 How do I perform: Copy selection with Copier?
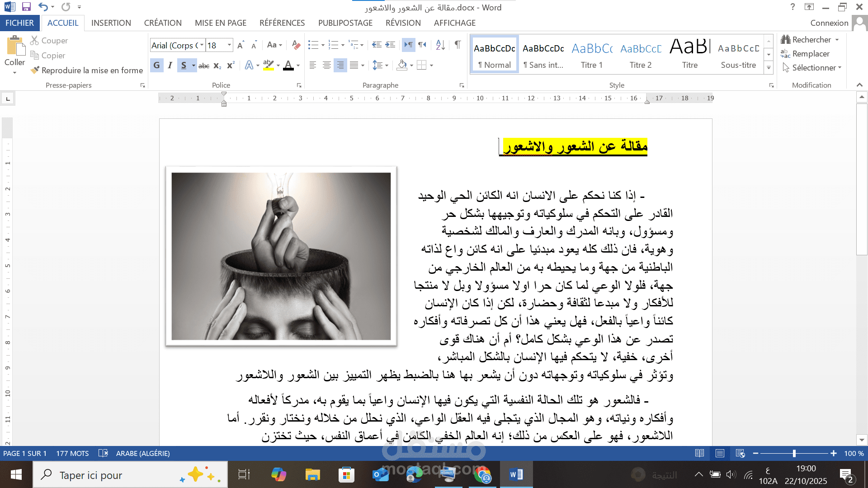48,56
